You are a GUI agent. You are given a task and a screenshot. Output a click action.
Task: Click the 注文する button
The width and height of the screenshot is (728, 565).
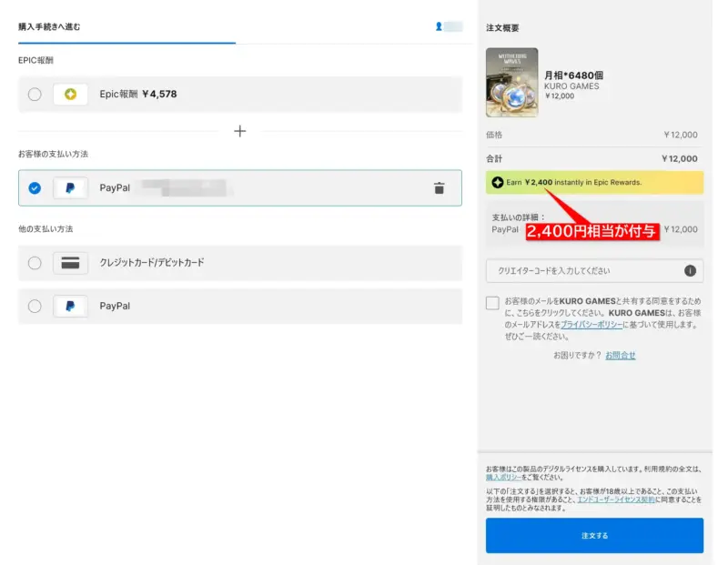[x=594, y=535]
